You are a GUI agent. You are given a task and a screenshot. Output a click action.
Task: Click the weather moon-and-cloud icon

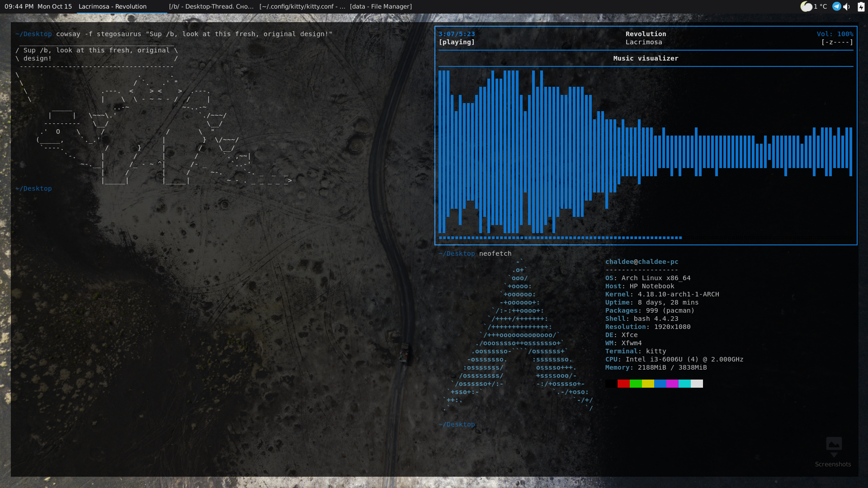click(x=806, y=6)
